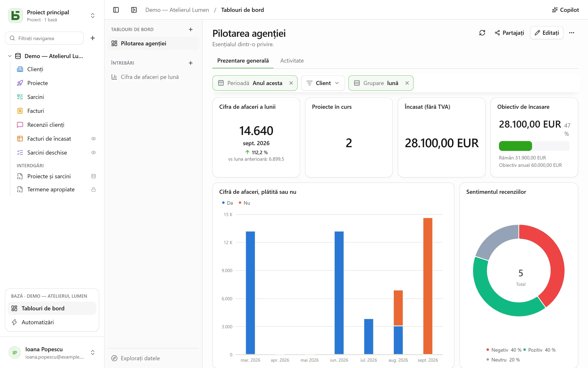Open Explorați datele
Image resolution: width=588 pixels, height=368 pixels.
(136, 358)
